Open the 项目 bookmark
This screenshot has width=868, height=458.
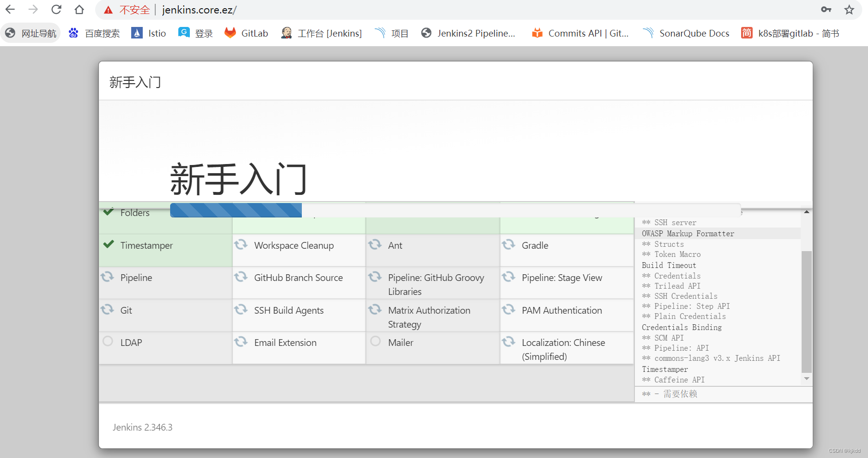(392, 33)
